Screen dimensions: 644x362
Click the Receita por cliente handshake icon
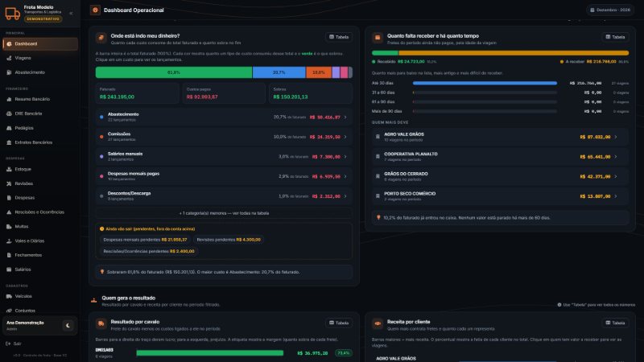377,324
